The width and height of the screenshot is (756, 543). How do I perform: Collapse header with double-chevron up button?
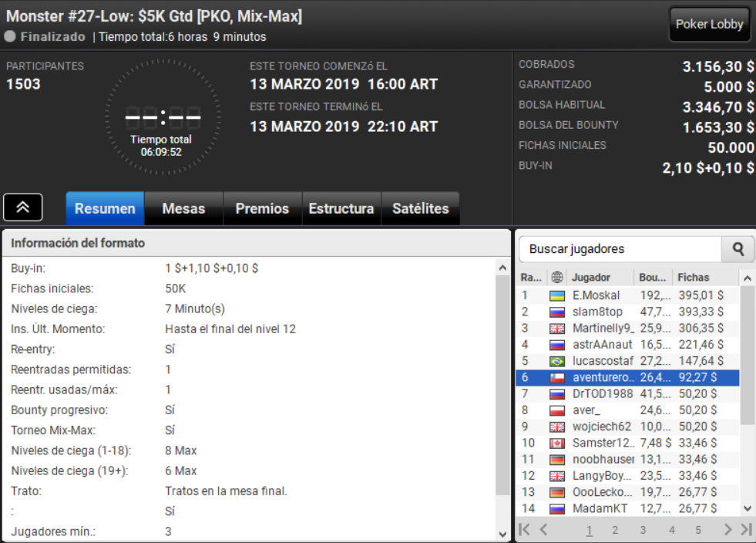22,207
